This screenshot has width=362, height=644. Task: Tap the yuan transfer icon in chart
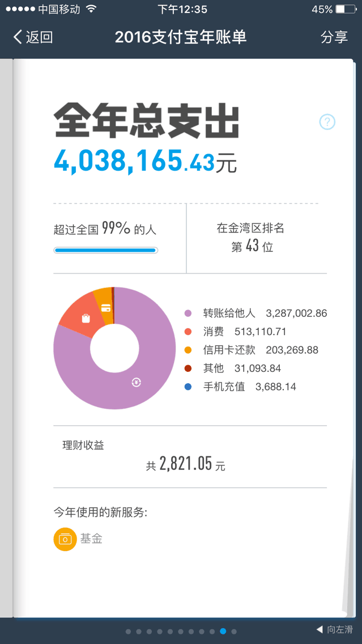point(137,382)
